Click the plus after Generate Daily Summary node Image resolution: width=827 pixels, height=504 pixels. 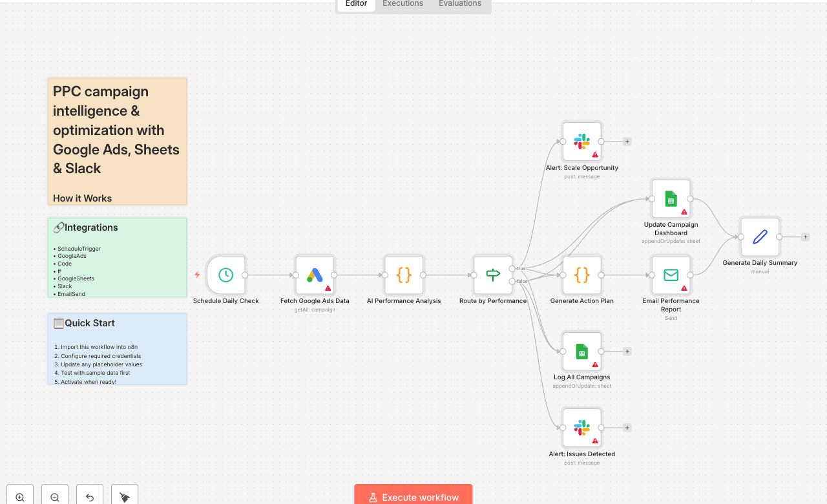point(804,236)
